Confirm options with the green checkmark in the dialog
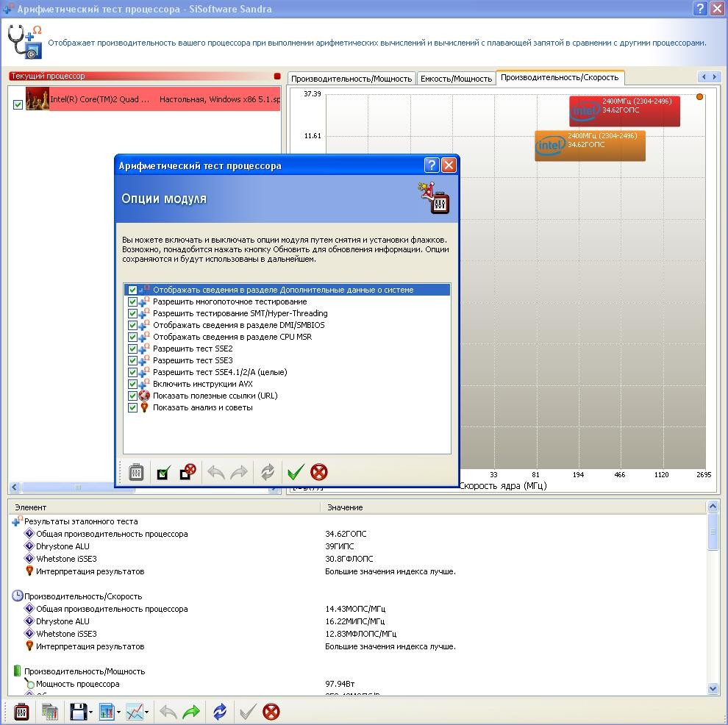Screen dimensions: 728x725 click(296, 472)
